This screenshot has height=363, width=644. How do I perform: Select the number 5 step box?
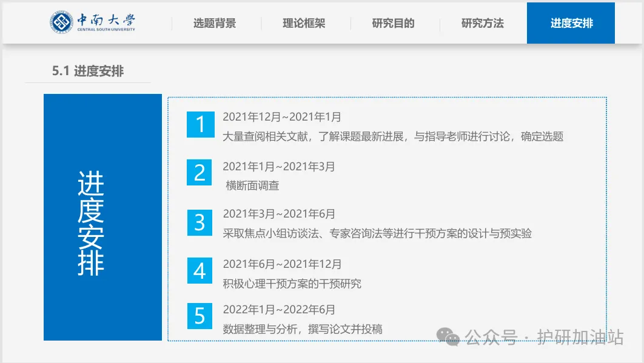(200, 316)
